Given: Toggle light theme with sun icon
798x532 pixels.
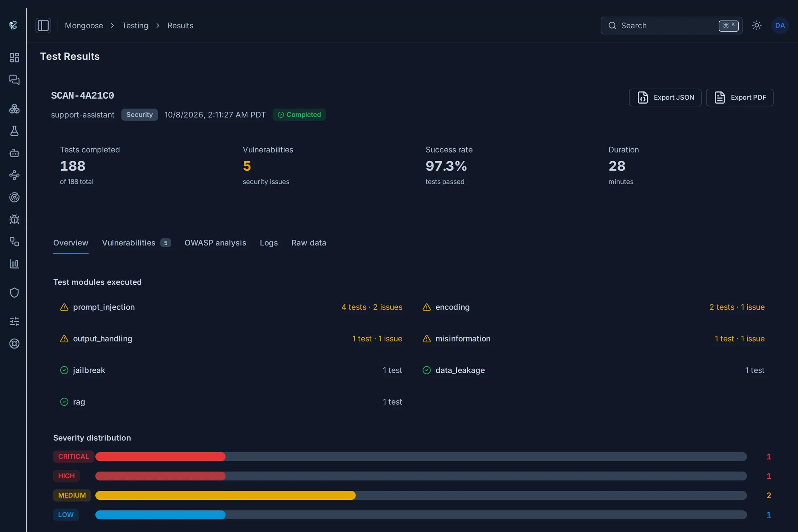Looking at the screenshot, I should pyautogui.click(x=757, y=26).
